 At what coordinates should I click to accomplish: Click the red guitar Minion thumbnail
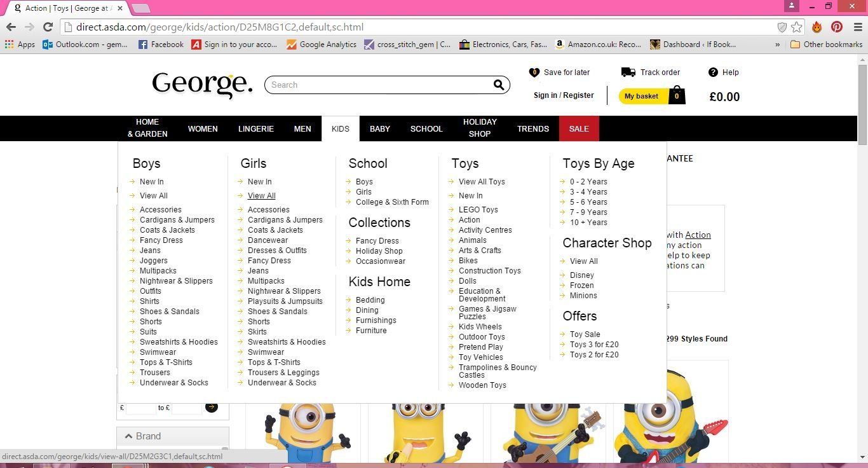670,412
